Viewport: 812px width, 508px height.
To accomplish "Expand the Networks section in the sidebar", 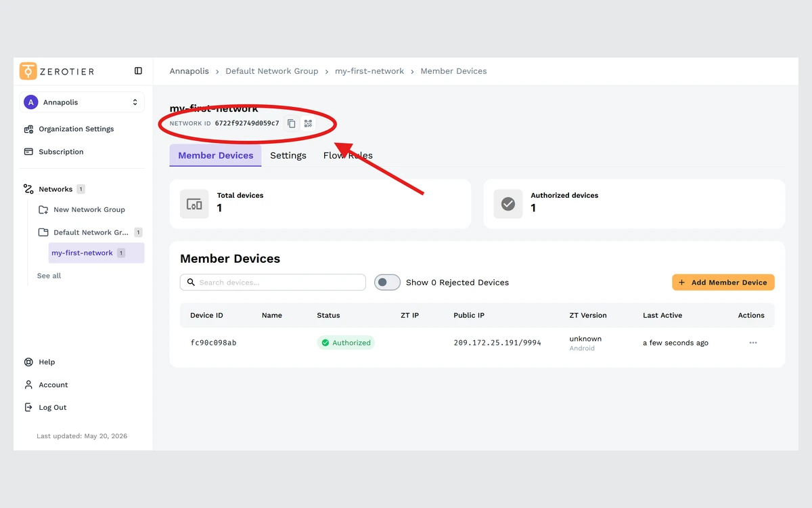I will (x=55, y=189).
